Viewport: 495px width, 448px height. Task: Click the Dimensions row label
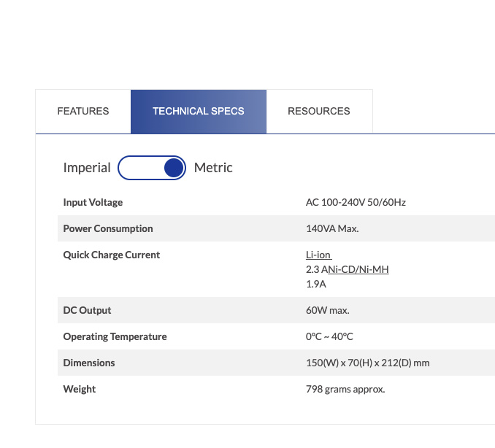(x=89, y=363)
